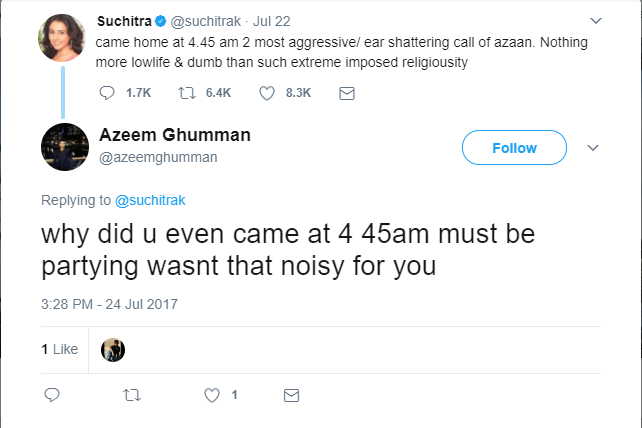642x428 pixels.
Task: Send Suchitra's tweet via direct message icon
Action: (347, 93)
